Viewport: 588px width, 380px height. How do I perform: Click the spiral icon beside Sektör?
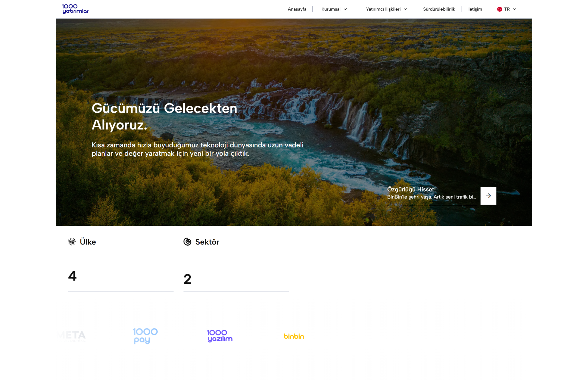[x=187, y=241]
